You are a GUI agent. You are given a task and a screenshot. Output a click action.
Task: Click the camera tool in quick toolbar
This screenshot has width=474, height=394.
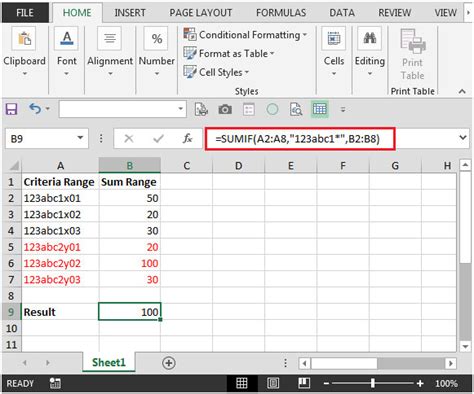pyautogui.click(x=225, y=109)
